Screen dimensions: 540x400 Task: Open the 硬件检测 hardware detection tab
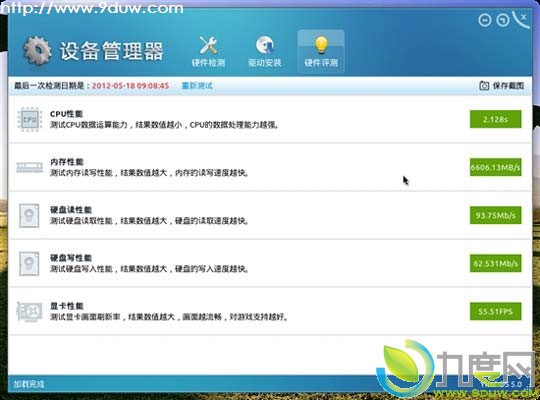(x=208, y=51)
